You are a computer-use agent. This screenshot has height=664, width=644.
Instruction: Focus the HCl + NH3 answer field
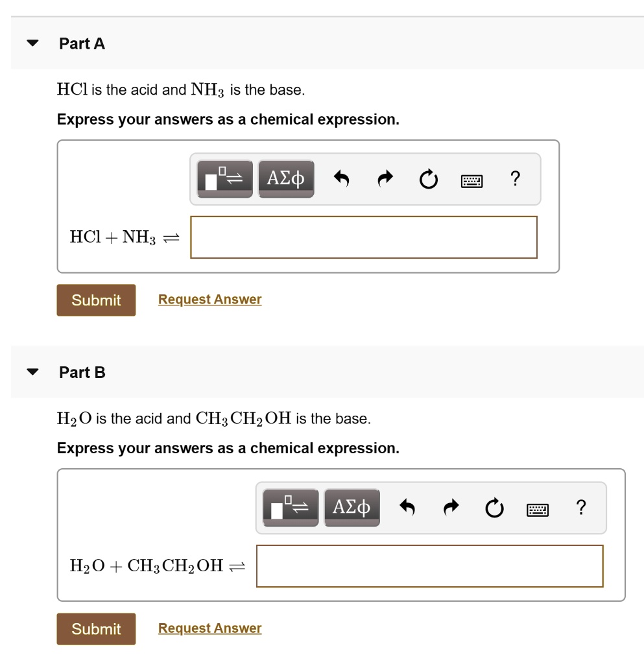coord(363,237)
